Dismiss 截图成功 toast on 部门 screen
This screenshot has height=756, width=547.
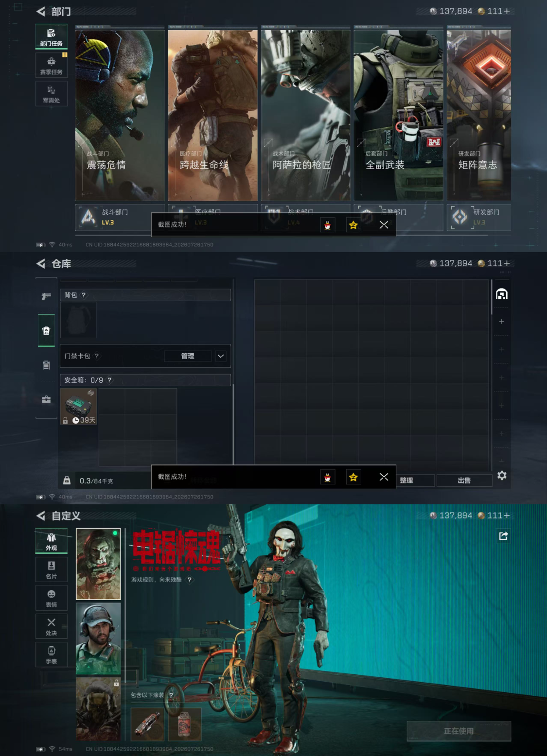384,225
